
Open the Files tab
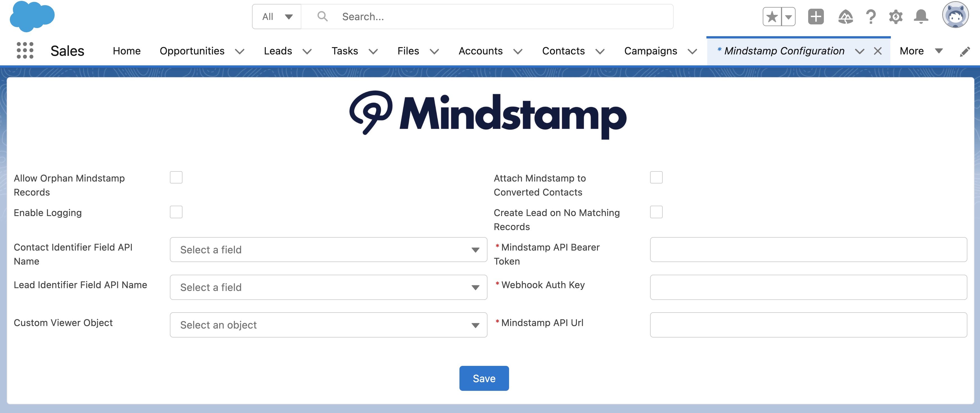[x=408, y=51]
